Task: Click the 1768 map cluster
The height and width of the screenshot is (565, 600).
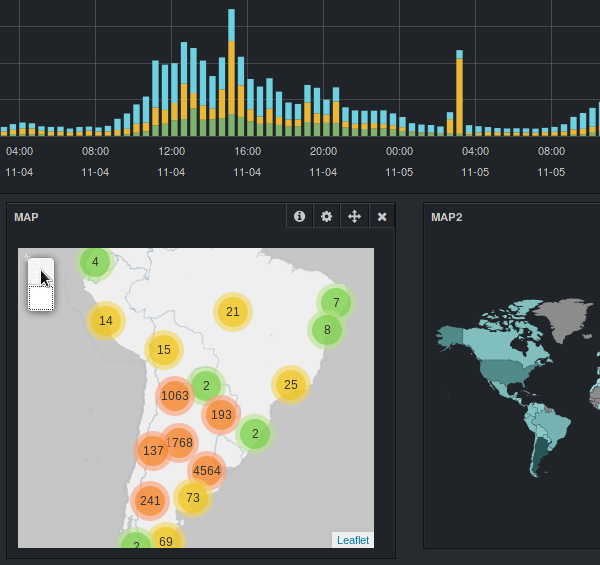Action: click(x=179, y=443)
